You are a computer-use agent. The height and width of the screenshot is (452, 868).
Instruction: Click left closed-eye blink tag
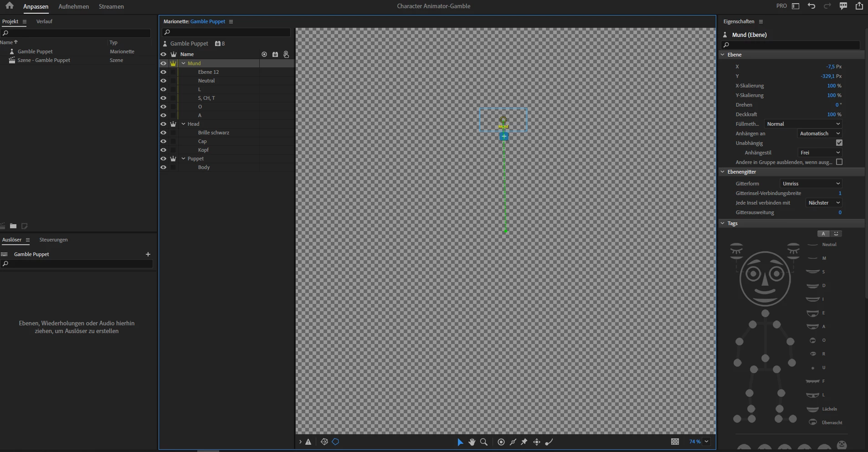[736, 250]
